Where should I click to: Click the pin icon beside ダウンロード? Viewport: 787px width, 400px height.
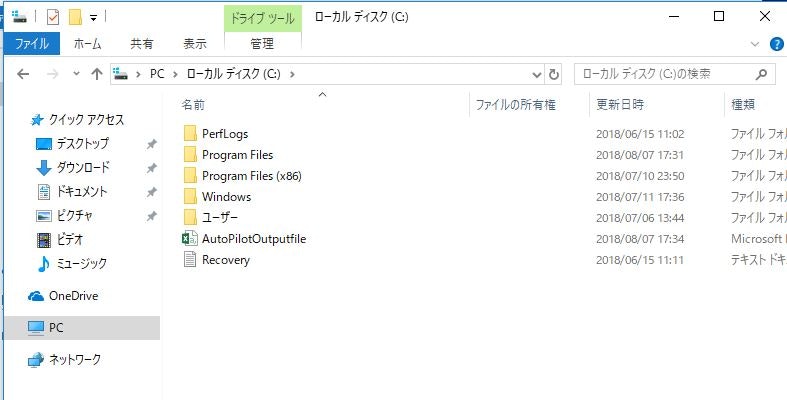pyautogui.click(x=151, y=168)
